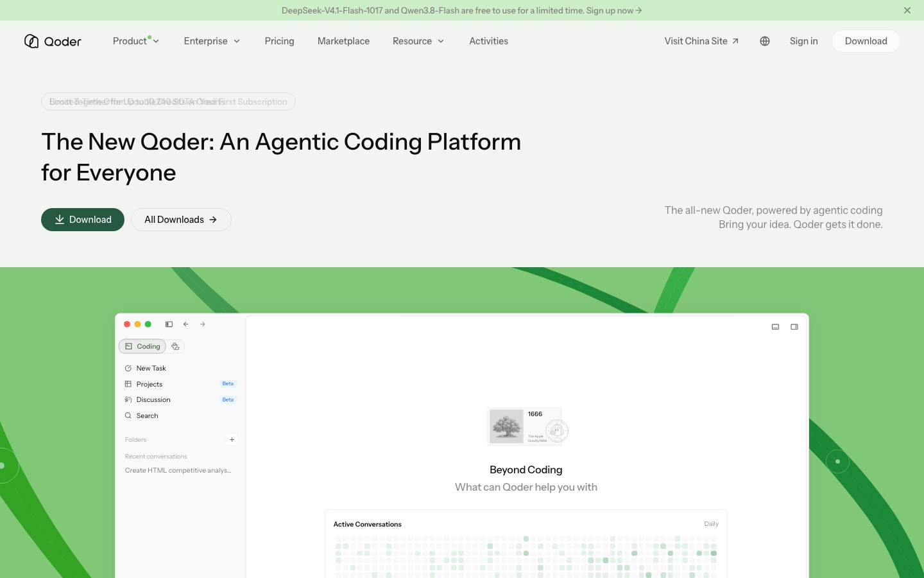Expand the Product menu

pos(136,41)
